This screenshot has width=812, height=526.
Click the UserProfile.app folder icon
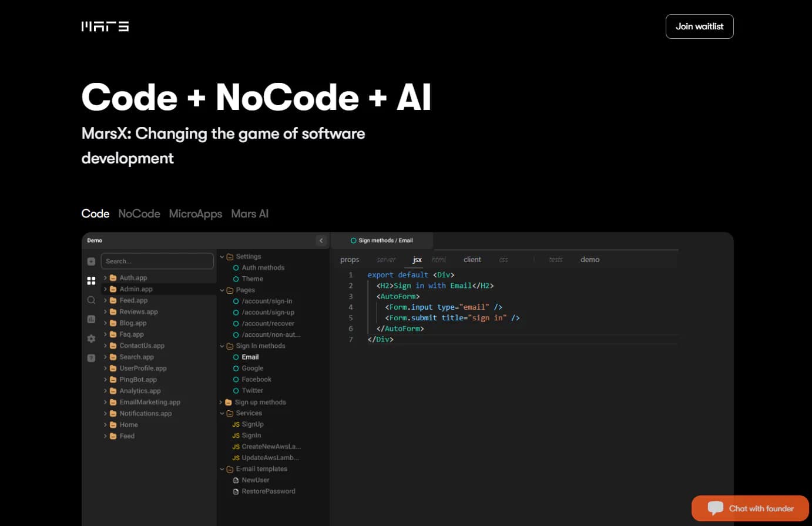113,368
